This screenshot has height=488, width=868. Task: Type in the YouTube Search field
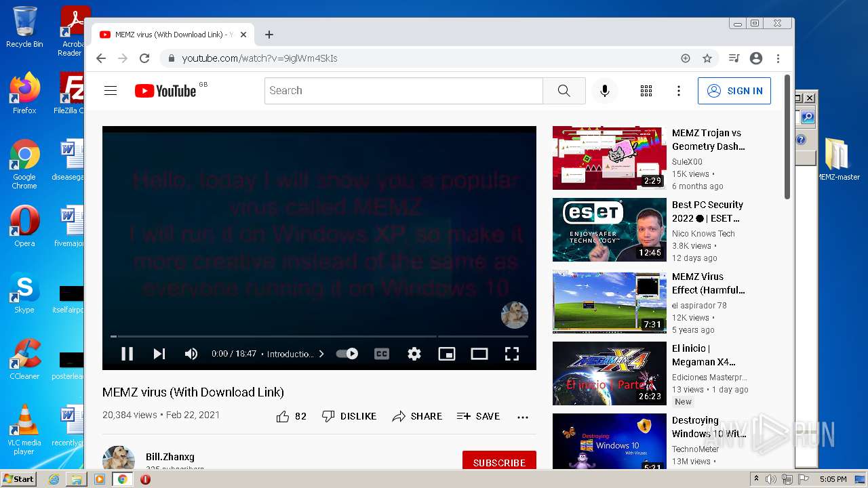pyautogui.click(x=403, y=91)
